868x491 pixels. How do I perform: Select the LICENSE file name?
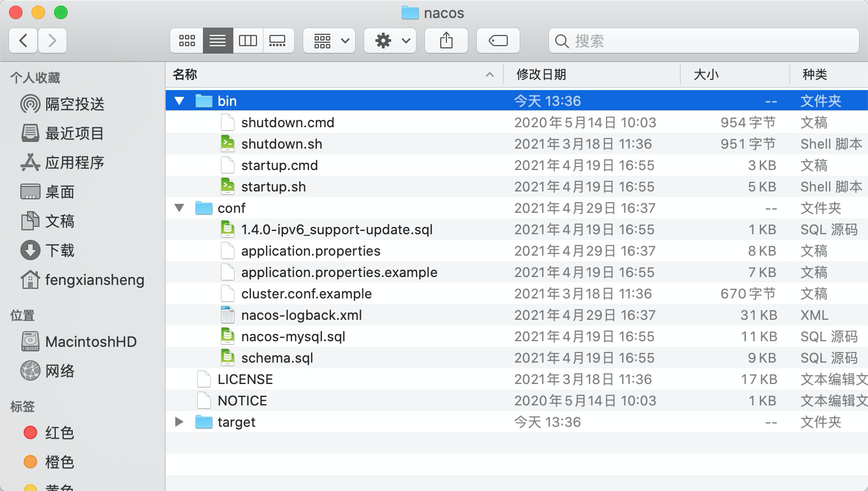245,379
